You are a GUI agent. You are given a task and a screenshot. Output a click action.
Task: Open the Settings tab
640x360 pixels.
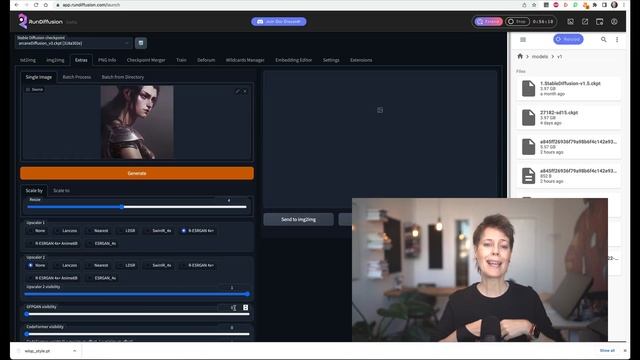(331, 60)
